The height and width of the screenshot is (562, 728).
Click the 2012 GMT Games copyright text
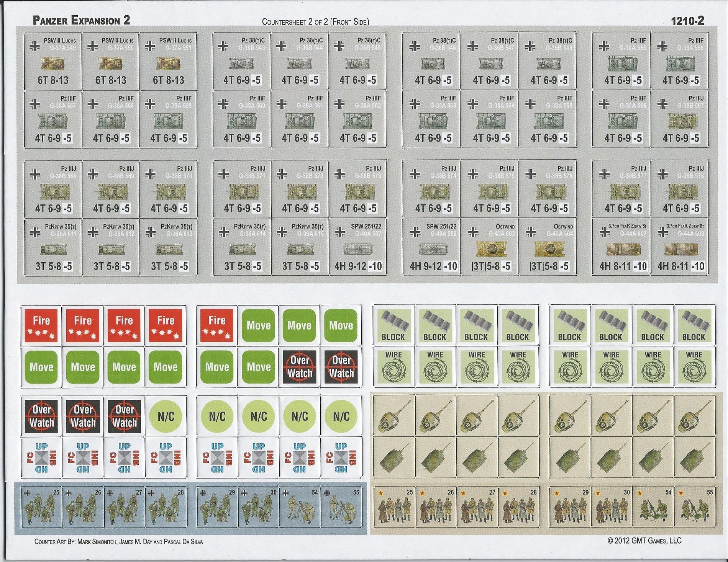pyautogui.click(x=644, y=541)
